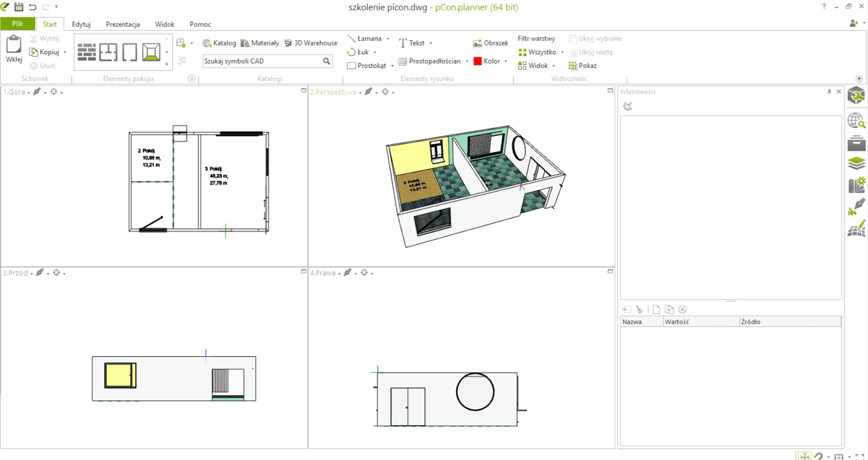Expand the Tekst dropdown arrow
The height and width of the screenshot is (460, 868).
click(431, 43)
